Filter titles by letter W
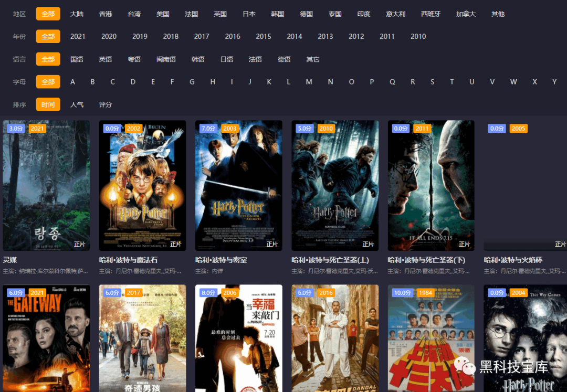The height and width of the screenshot is (392, 567). (513, 82)
